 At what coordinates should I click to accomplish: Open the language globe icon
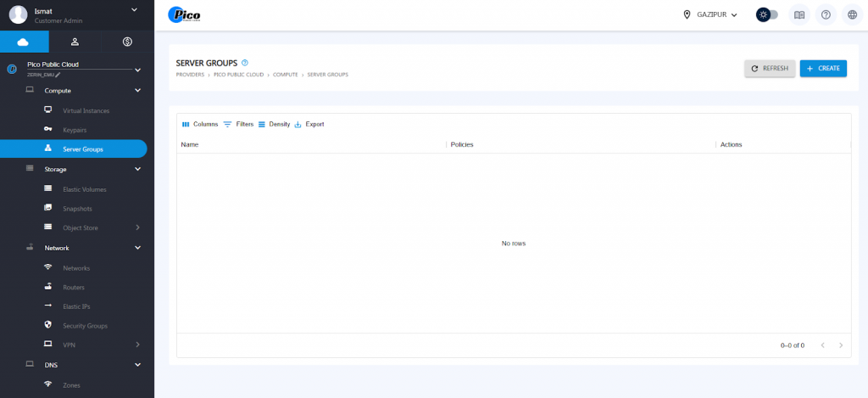852,14
